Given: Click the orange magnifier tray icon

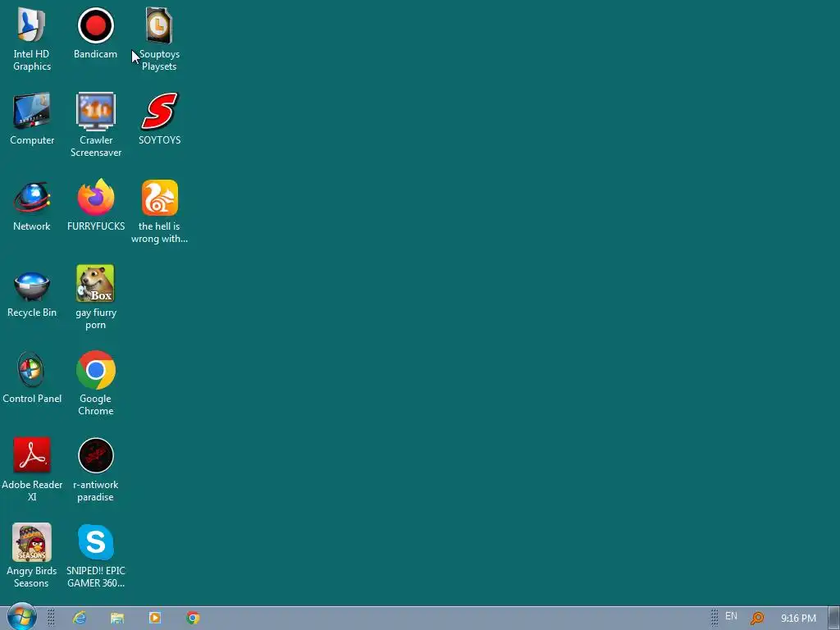Looking at the screenshot, I should tap(757, 619).
